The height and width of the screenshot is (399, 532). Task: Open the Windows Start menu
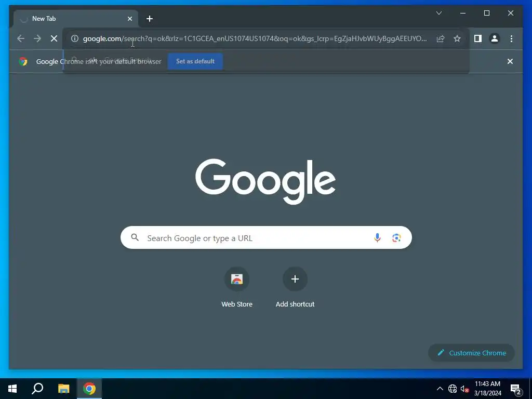pyautogui.click(x=12, y=389)
